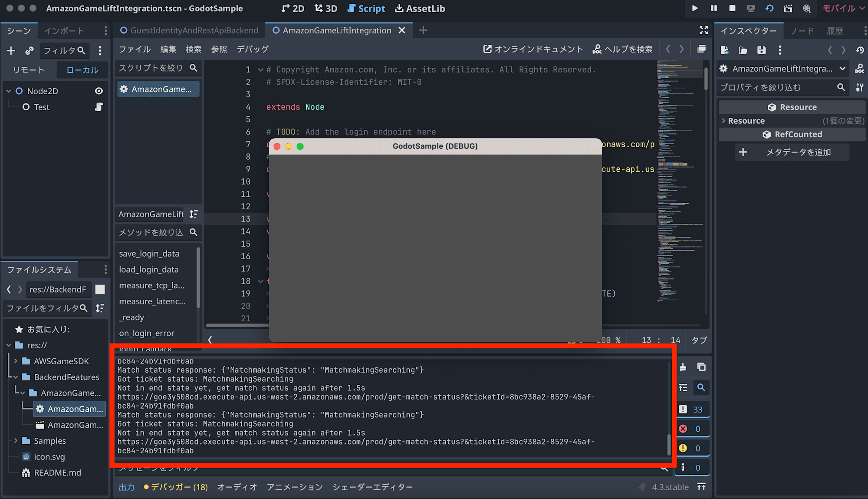Load an existing resource in inspector
The height and width of the screenshot is (499, 868).
[743, 50]
